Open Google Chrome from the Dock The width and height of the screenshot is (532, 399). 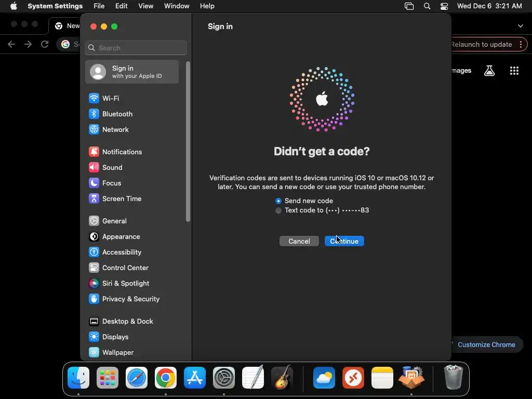(x=166, y=378)
